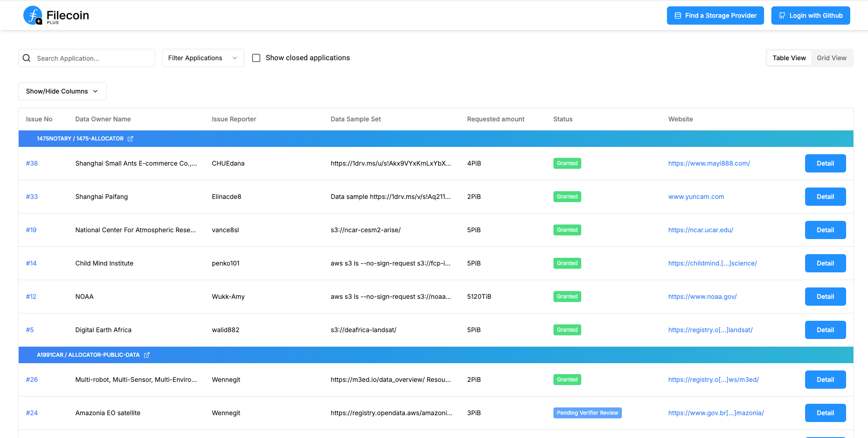Click the magnifier icon in the search bar
Image resolution: width=868 pixels, height=438 pixels.
[26, 58]
